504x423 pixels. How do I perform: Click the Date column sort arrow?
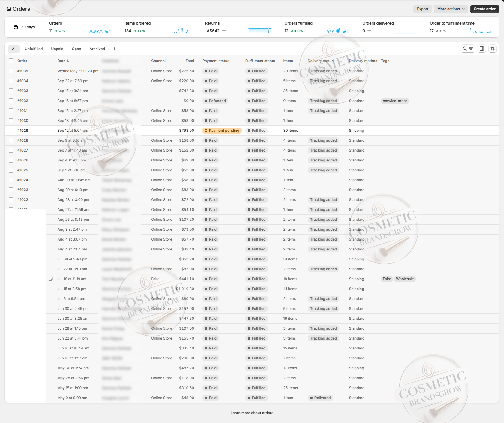tap(68, 61)
